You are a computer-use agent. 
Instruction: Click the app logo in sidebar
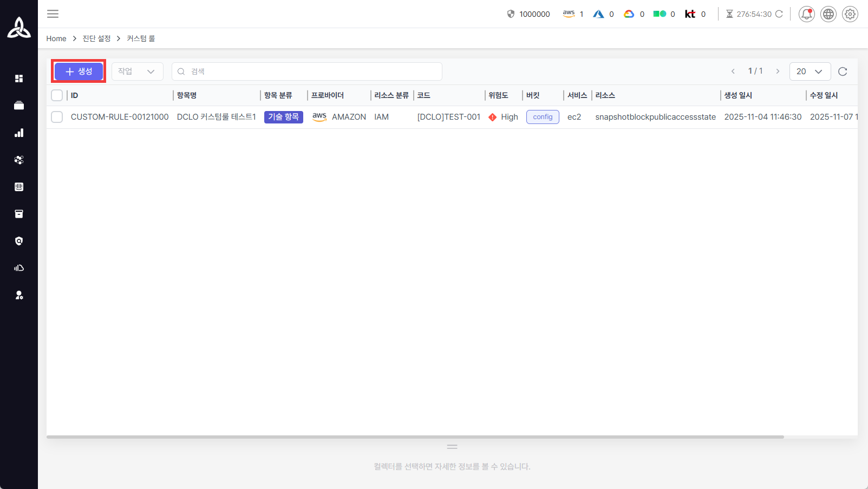click(x=19, y=28)
